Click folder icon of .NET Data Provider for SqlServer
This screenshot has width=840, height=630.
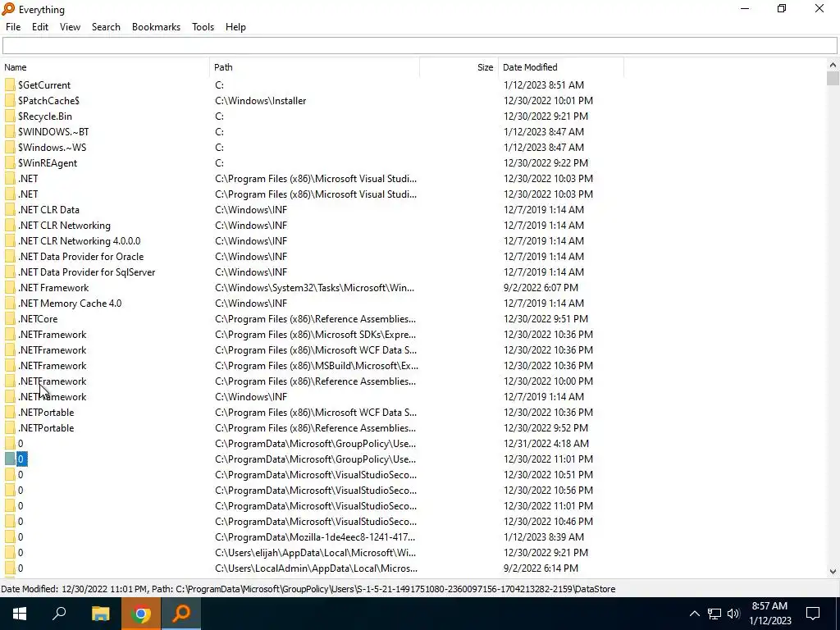(x=10, y=272)
